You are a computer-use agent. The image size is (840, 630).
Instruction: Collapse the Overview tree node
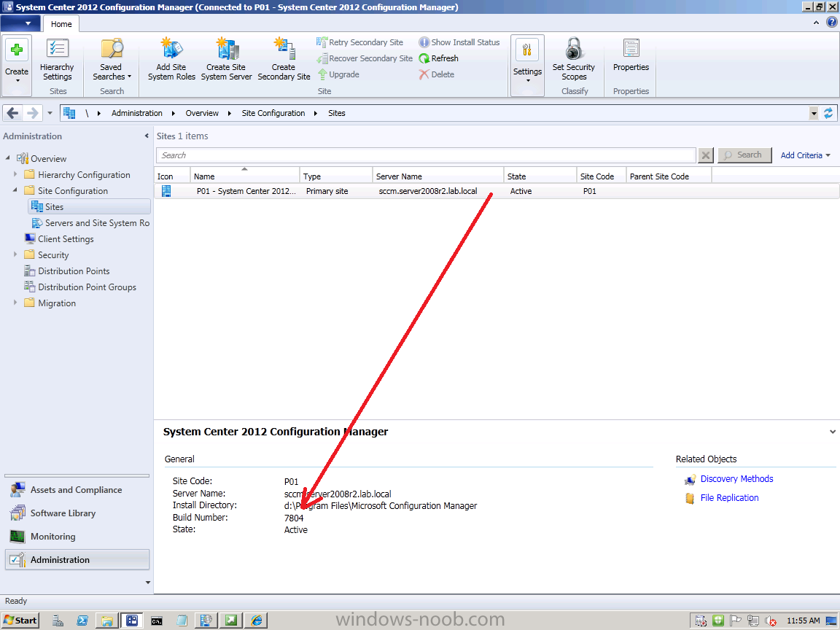(x=7, y=158)
